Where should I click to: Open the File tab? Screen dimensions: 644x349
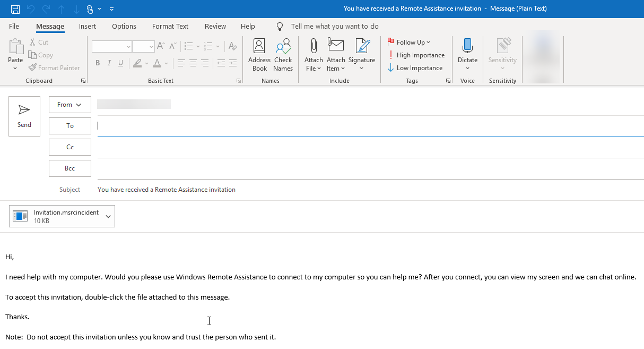click(14, 26)
